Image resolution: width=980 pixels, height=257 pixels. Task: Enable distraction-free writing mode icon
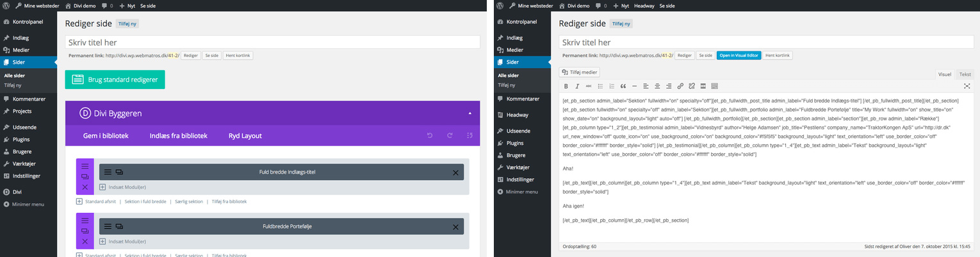click(967, 86)
